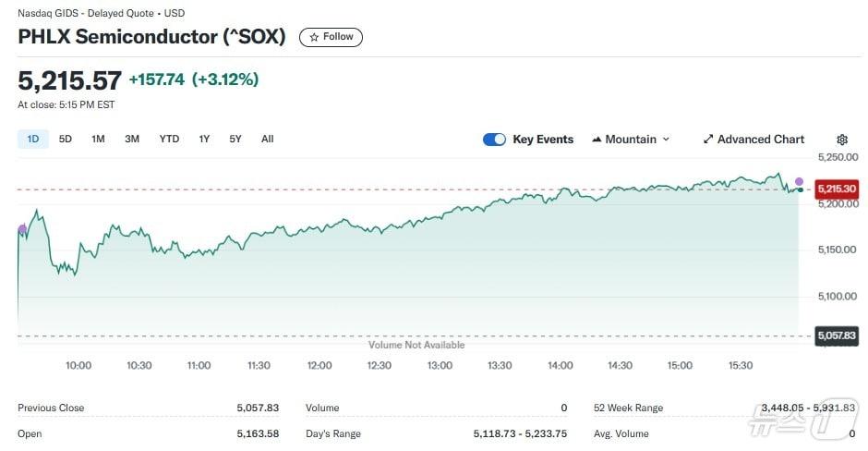The width and height of the screenshot is (868, 451).
Task: Click the Advanced Chart expand-arrows icon
Action: point(708,140)
